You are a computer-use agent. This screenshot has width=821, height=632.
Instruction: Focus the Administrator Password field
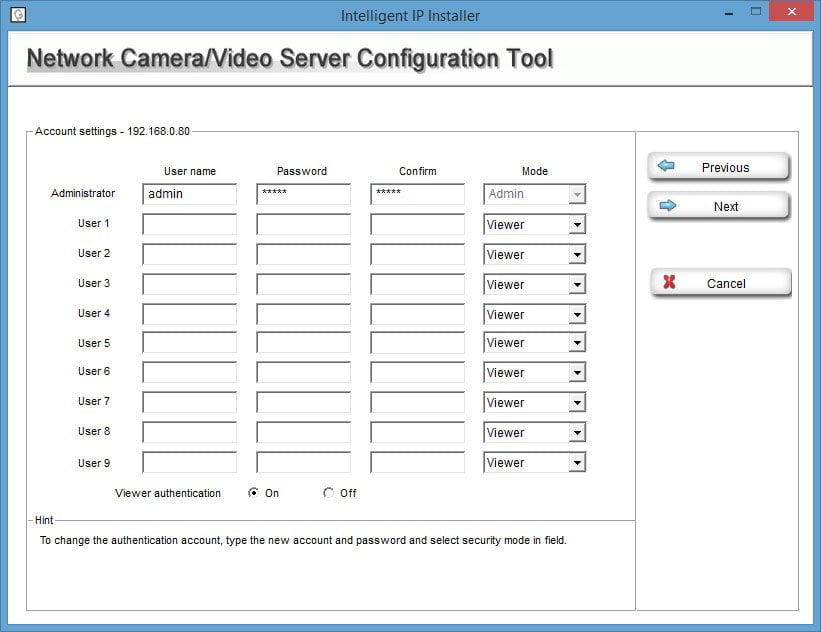point(303,194)
